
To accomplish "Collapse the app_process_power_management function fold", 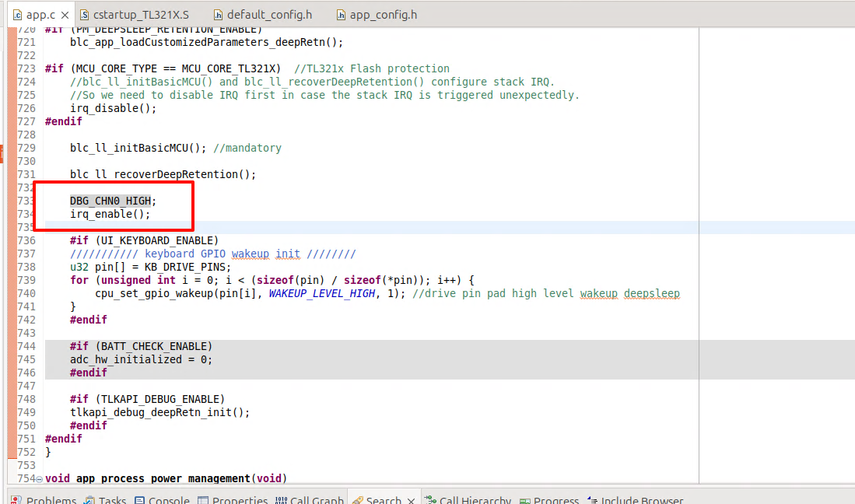I will [x=40, y=479].
